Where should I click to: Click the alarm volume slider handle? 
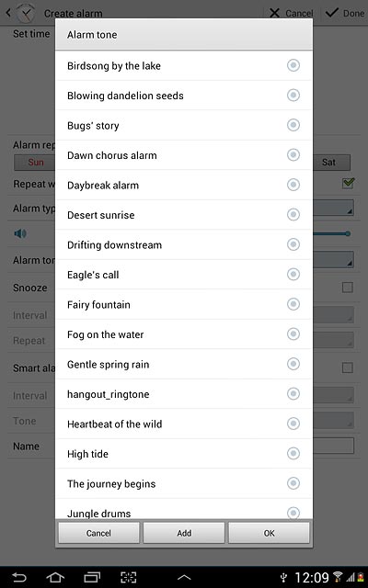[348, 233]
